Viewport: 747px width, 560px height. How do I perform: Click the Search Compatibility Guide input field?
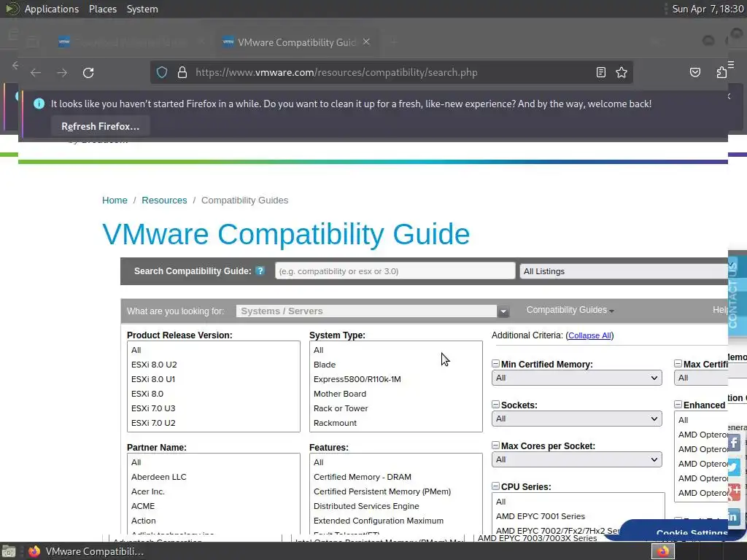395,271
